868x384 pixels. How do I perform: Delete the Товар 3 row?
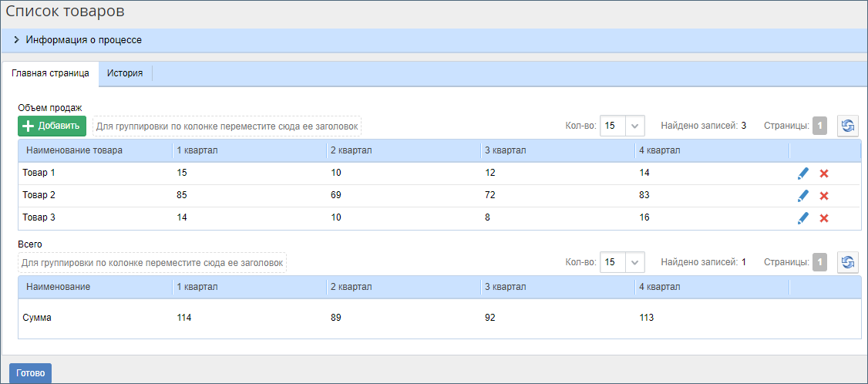tap(823, 218)
